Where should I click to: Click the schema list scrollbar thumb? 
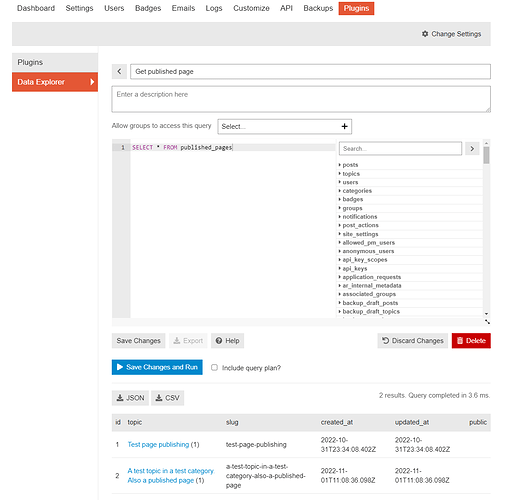[486, 155]
